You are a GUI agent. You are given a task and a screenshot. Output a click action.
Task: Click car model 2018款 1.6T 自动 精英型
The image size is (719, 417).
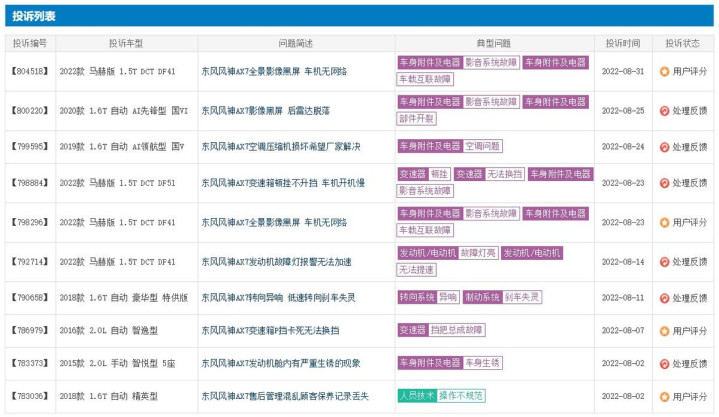coord(108,396)
